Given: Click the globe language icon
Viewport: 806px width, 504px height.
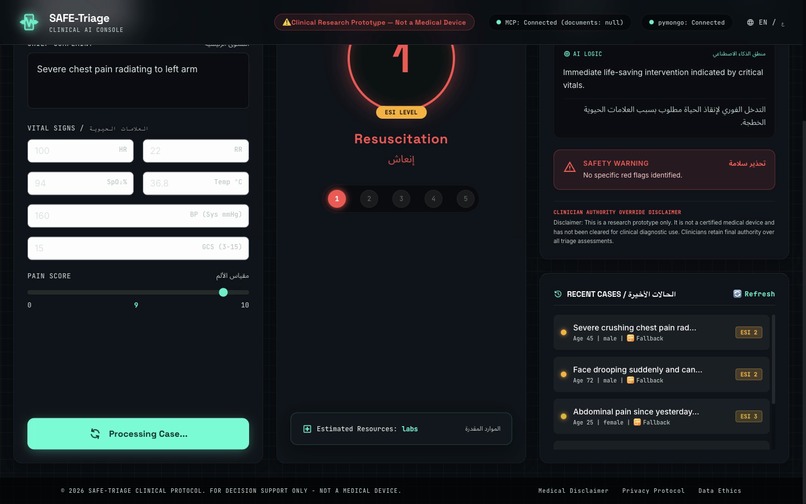Looking at the screenshot, I should click(750, 22).
